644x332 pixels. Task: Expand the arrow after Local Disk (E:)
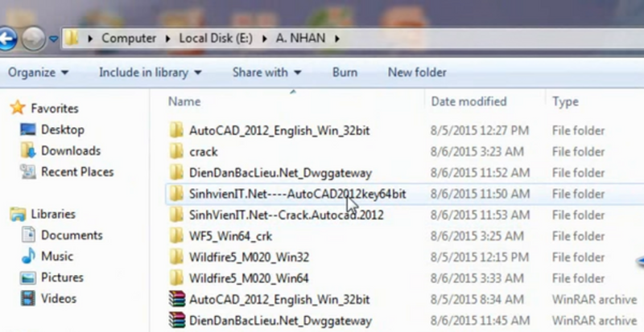(x=264, y=39)
